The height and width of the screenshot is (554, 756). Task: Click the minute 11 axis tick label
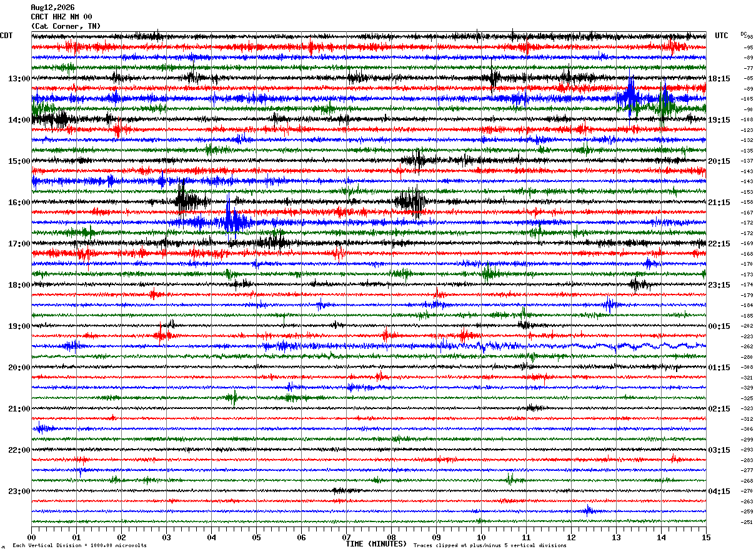pyautogui.click(x=526, y=537)
